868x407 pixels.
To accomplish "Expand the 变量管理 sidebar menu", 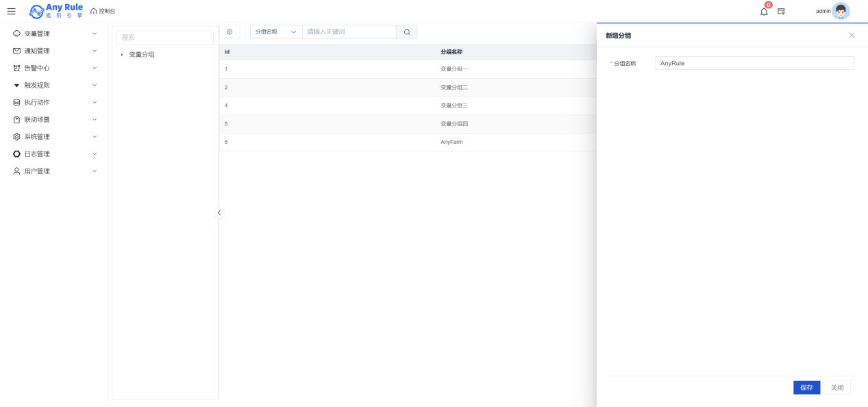I will (x=55, y=34).
